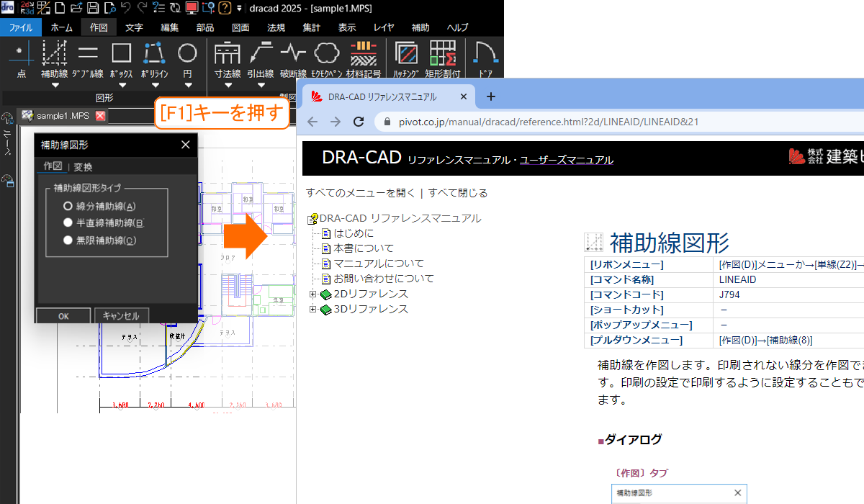This screenshot has height=504, width=864.
Task: Switch to the 変換 tab in the dialog
Action: 83,167
